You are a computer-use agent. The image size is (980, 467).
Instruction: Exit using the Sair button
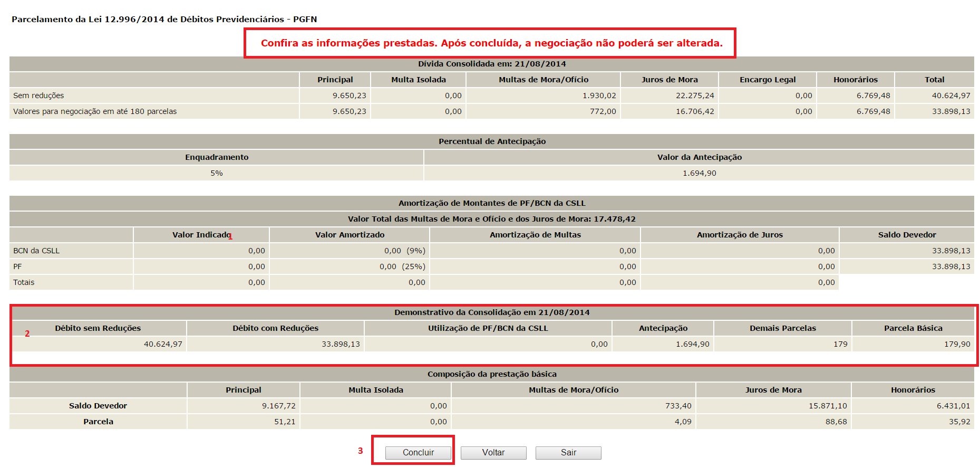[568, 453]
